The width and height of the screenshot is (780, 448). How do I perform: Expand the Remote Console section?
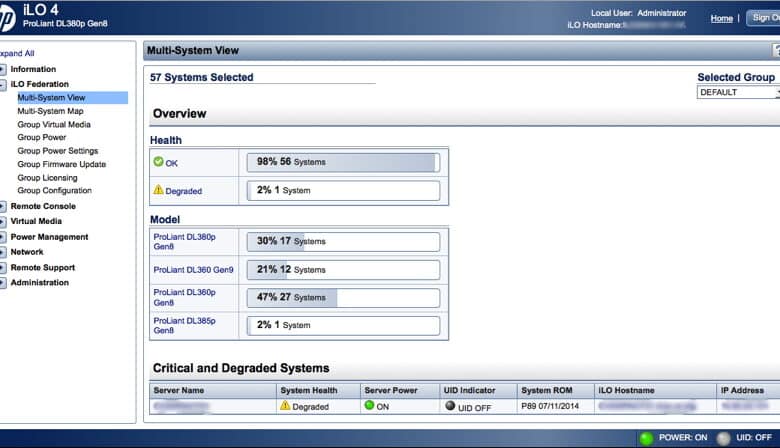(x=2, y=206)
